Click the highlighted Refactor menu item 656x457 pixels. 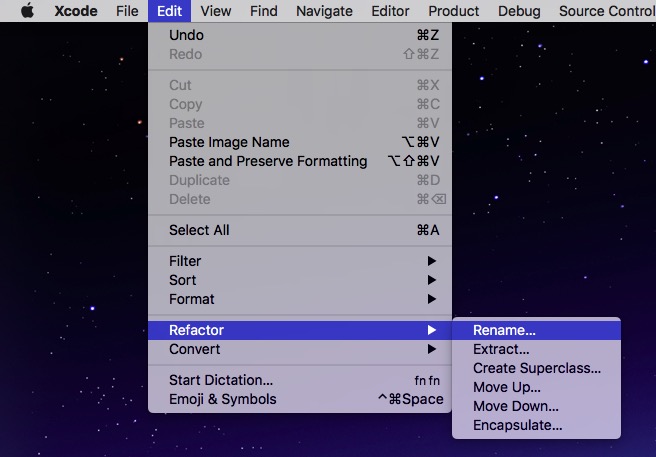pyautogui.click(x=300, y=330)
